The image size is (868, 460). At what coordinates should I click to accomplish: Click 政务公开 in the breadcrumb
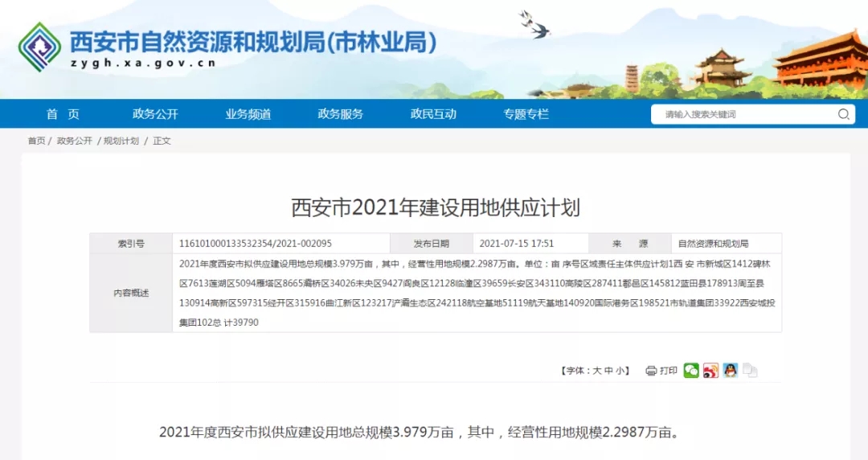pos(75,141)
